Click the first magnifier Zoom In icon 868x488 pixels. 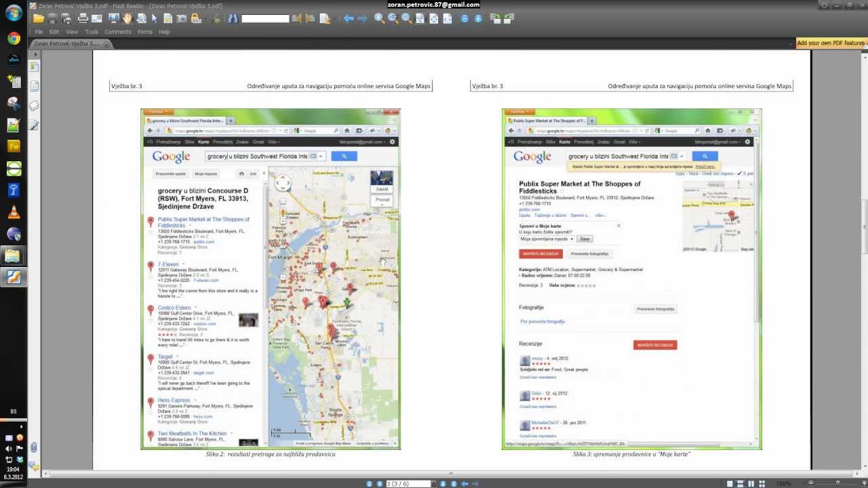tap(379, 18)
